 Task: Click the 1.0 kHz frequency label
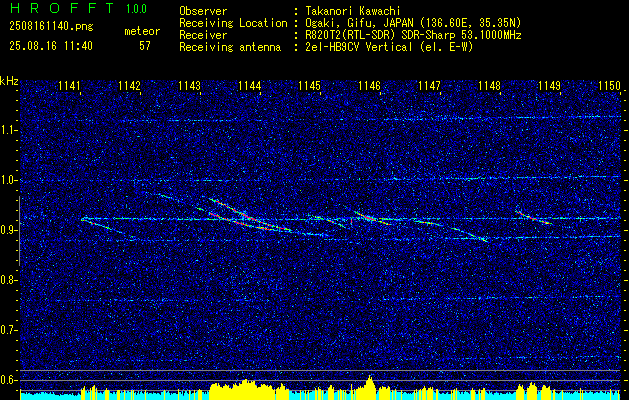pyautogui.click(x=6, y=180)
